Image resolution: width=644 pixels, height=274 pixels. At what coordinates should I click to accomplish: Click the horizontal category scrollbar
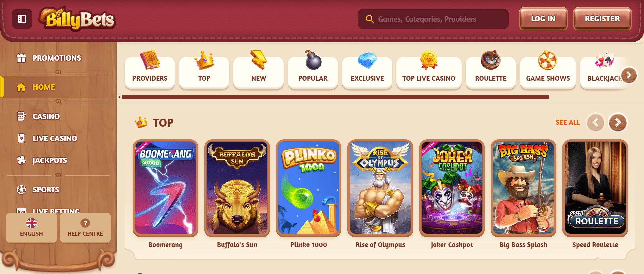[336, 97]
